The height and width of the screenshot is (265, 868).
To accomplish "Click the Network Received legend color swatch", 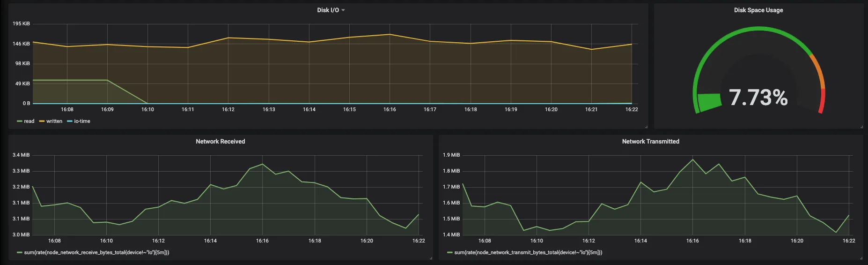I will (20, 253).
